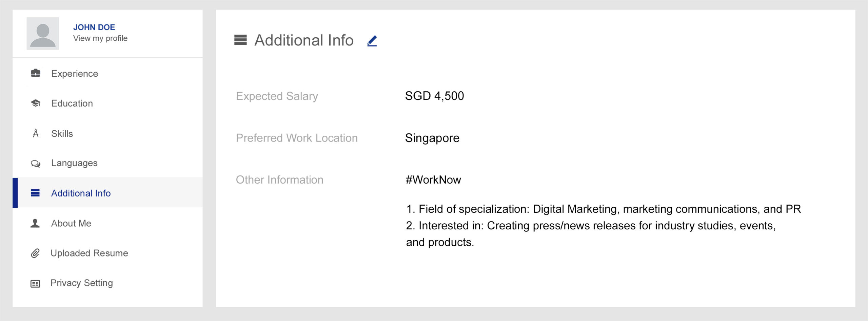Click the JOHN DOE name link
Viewport: 868px width, 321px height.
(x=94, y=27)
